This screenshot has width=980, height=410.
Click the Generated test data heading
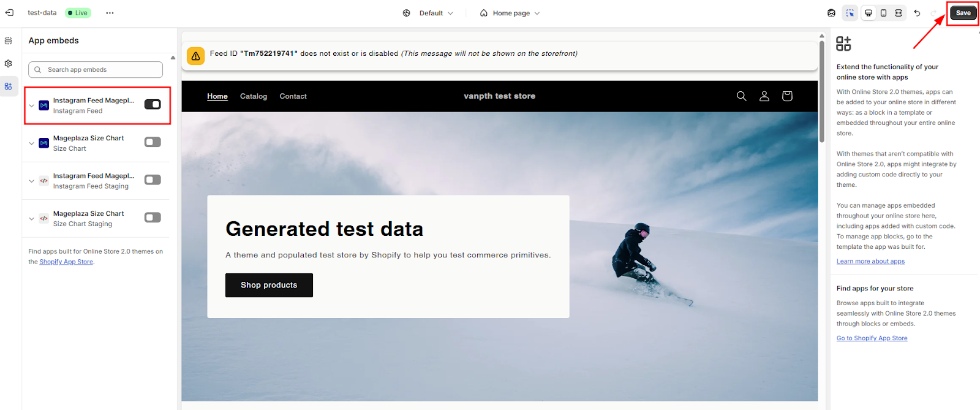(325, 229)
